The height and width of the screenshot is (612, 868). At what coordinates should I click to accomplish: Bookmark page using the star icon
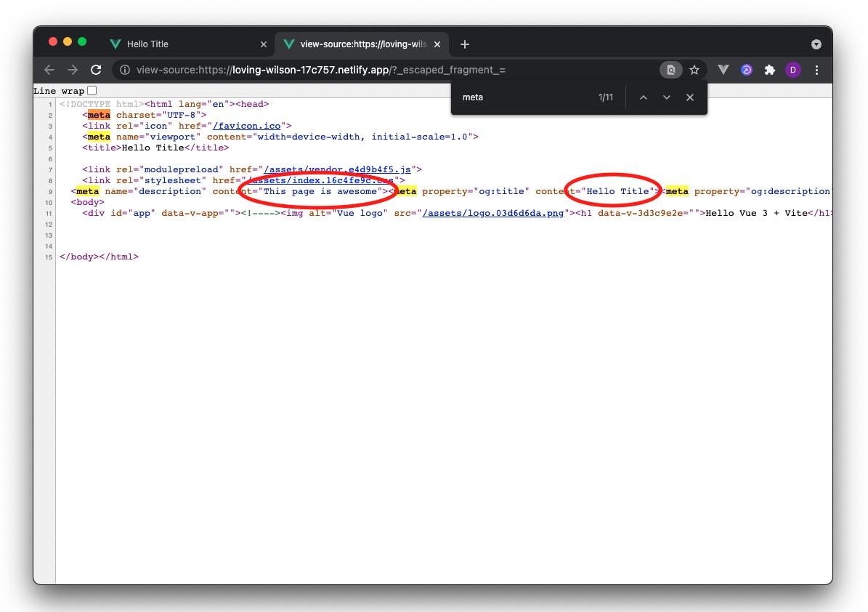tap(694, 70)
